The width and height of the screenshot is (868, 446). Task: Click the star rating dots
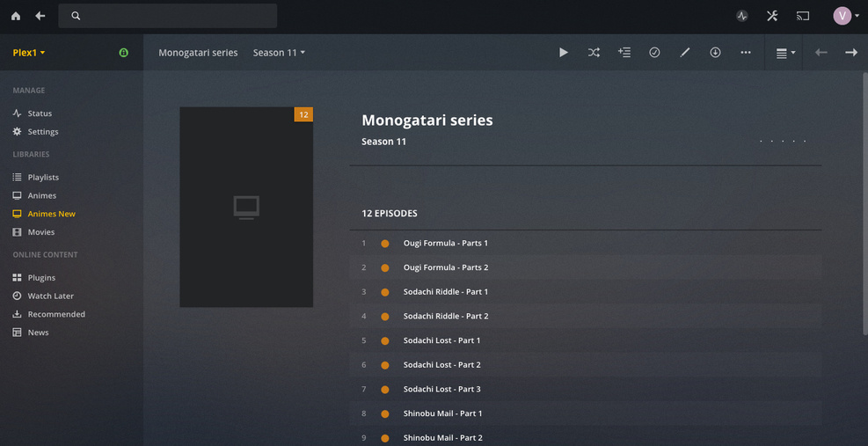pyautogui.click(x=783, y=142)
